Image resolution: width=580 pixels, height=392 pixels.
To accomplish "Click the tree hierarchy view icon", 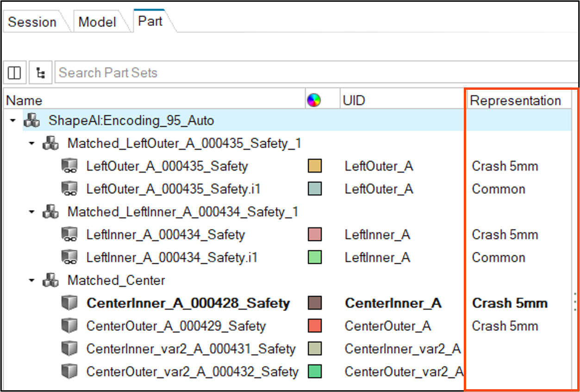I will point(41,73).
